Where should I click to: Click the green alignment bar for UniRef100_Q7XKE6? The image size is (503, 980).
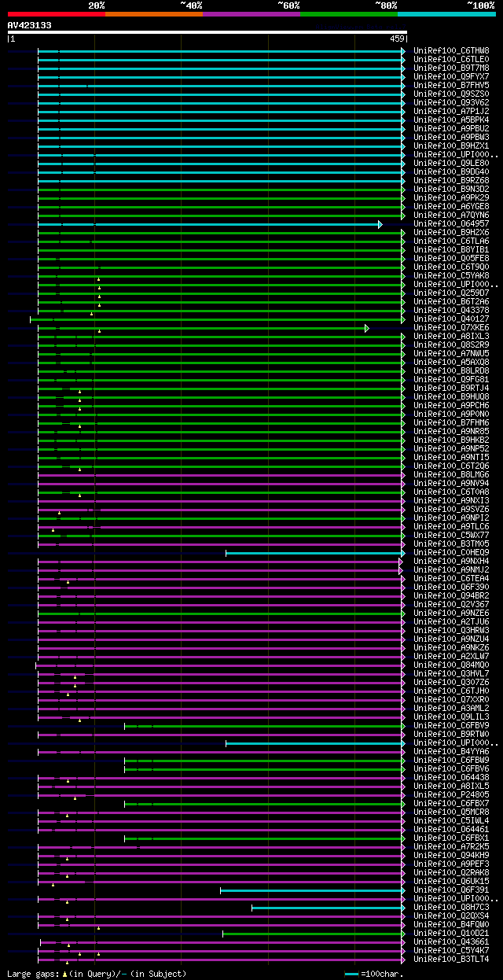[x=204, y=328]
